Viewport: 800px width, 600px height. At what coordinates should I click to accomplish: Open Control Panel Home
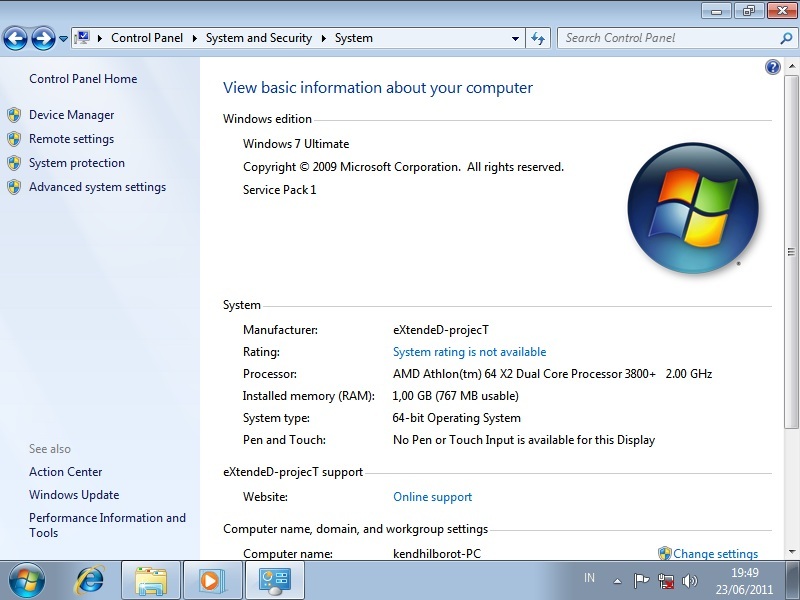(x=83, y=79)
